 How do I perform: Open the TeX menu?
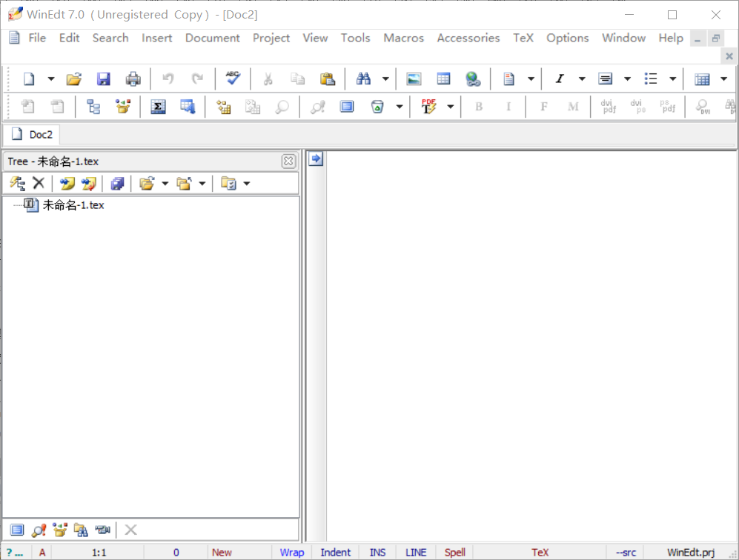tap(523, 38)
